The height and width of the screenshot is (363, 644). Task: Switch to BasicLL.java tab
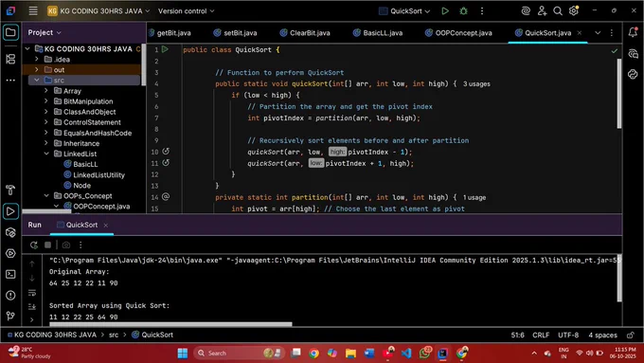tap(378, 33)
